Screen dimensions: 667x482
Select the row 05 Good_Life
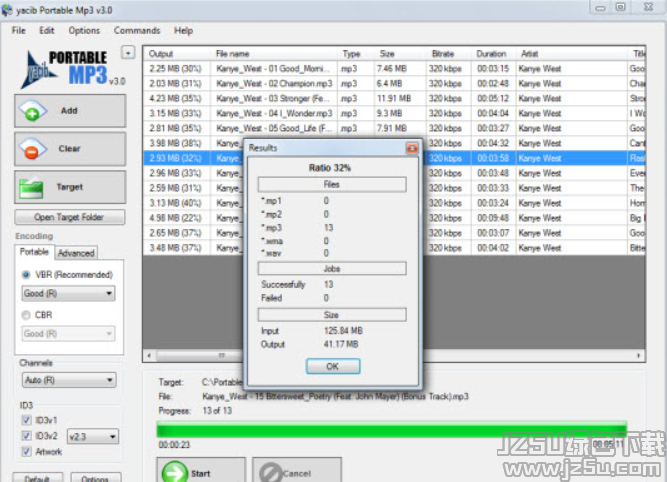(x=394, y=128)
